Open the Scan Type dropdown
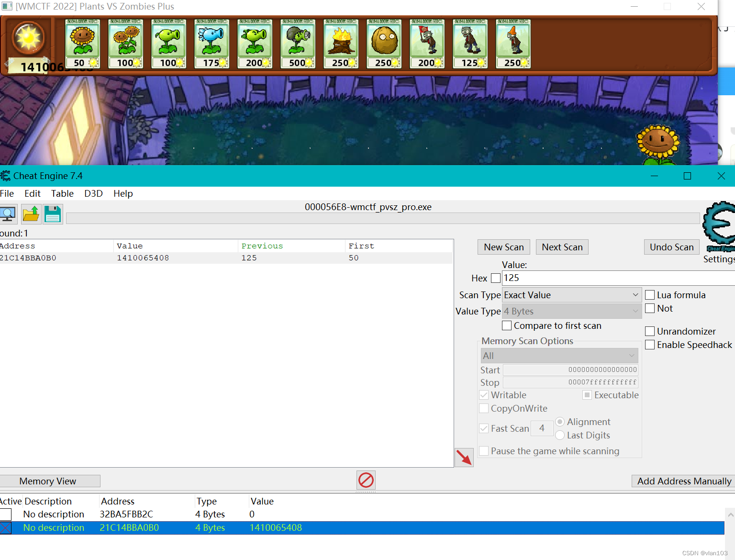The height and width of the screenshot is (560, 735). coord(571,295)
